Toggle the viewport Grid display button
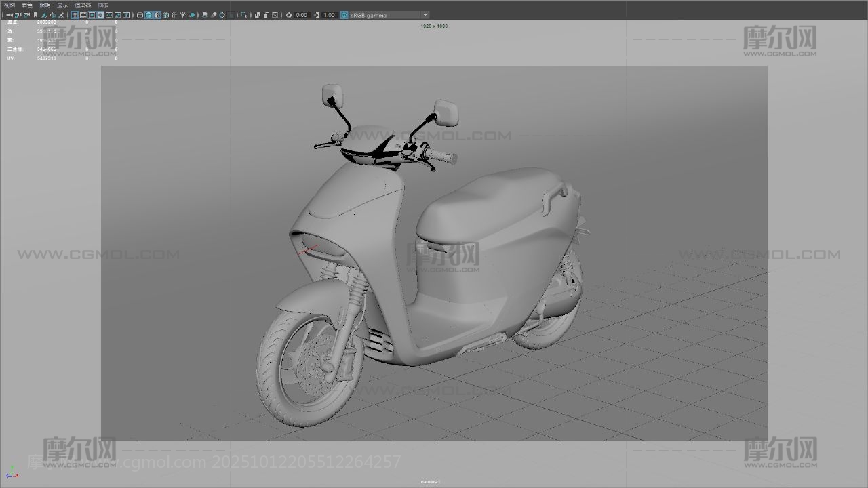This screenshot has height=488, width=868. pyautogui.click(x=75, y=15)
